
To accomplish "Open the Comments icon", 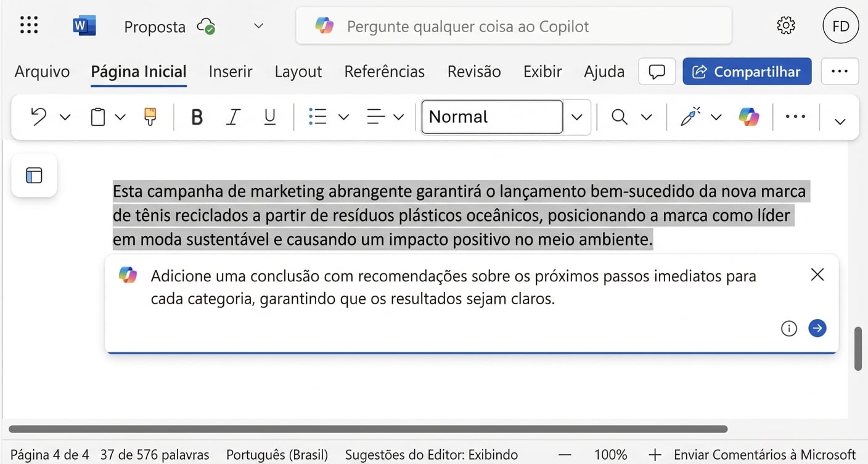I will pyautogui.click(x=657, y=71).
